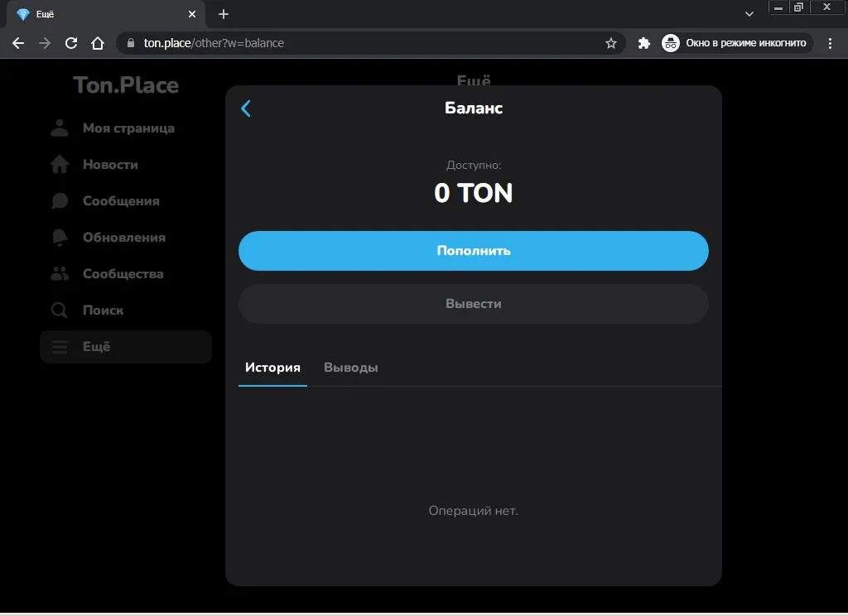Select the Ещё browser tab

coord(106,14)
